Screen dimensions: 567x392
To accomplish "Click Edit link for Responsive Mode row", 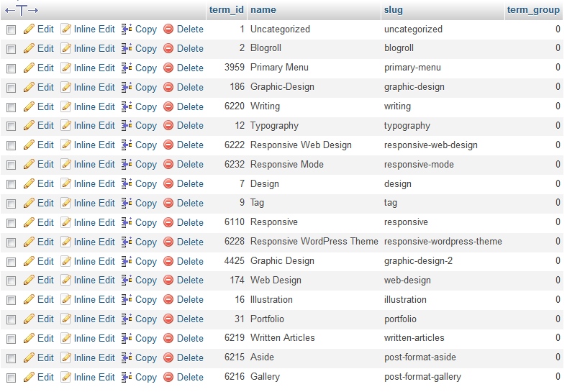I will click(x=45, y=165).
